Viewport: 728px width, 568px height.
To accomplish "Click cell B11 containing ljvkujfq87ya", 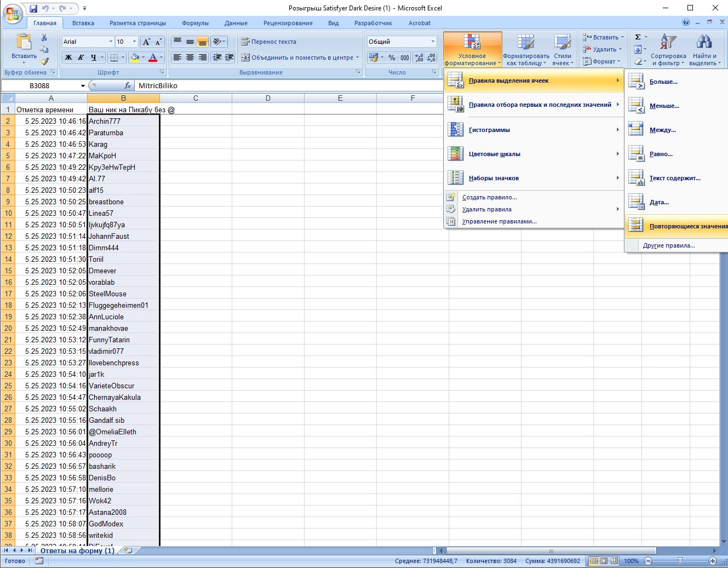I will tap(123, 225).
